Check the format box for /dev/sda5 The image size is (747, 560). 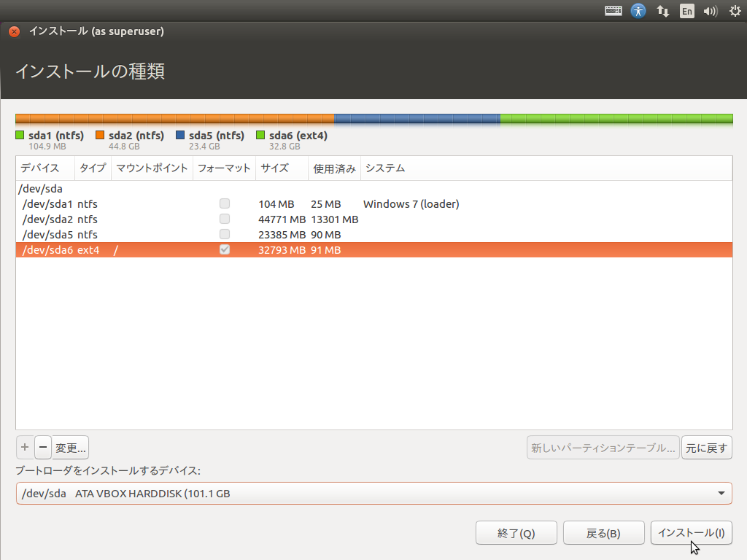coord(224,234)
